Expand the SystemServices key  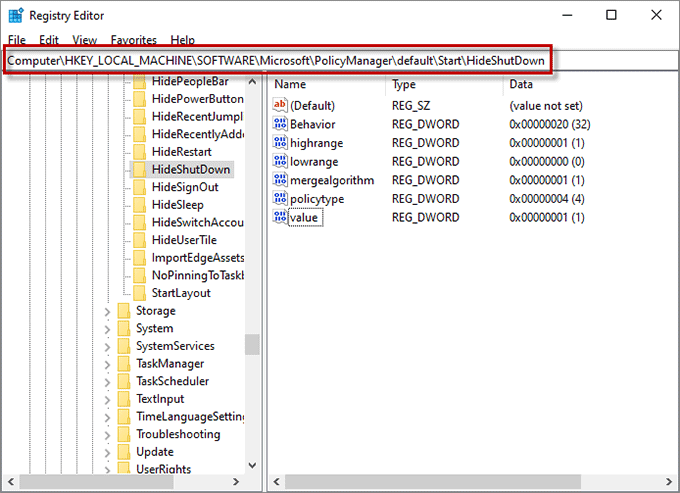108,347
